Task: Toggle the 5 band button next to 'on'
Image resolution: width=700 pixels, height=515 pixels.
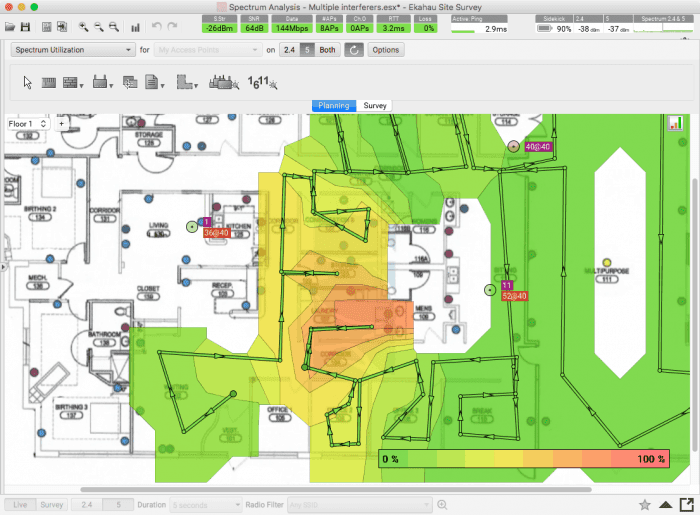Action: click(307, 50)
